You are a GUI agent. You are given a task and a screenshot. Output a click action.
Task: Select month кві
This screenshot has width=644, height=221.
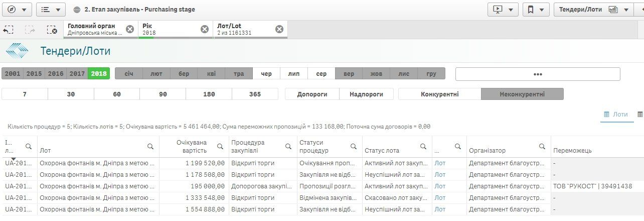[x=211, y=73]
